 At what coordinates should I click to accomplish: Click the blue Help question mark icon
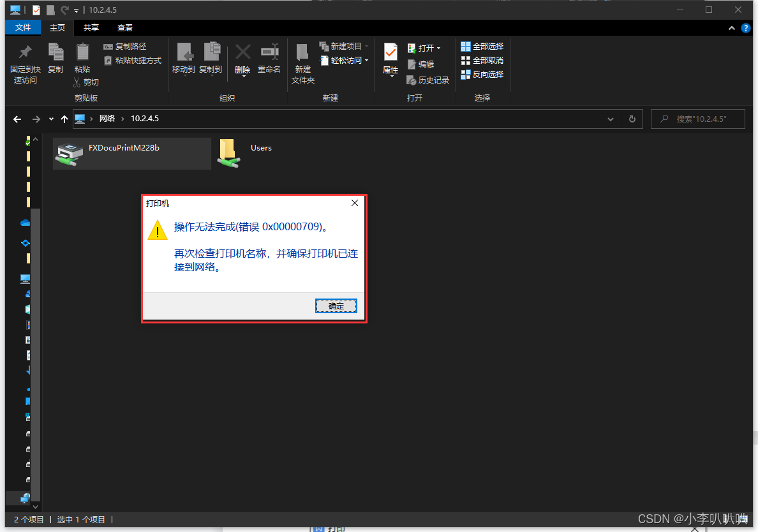[x=745, y=29]
